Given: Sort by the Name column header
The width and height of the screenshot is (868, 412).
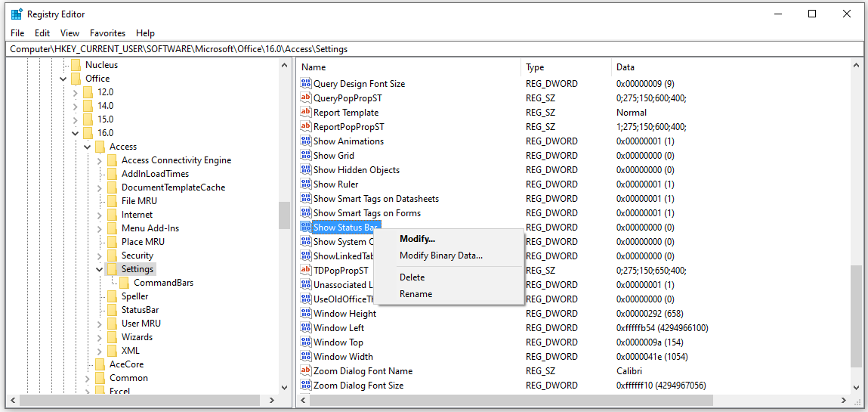Looking at the screenshot, I should [409, 67].
